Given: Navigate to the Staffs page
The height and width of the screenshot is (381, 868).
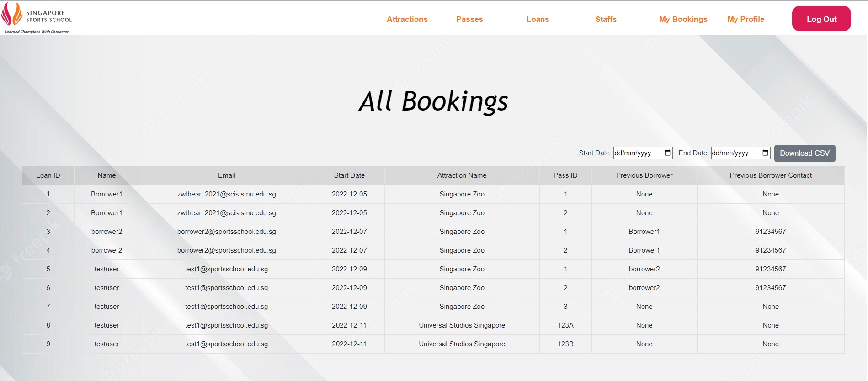Looking at the screenshot, I should coord(606,19).
